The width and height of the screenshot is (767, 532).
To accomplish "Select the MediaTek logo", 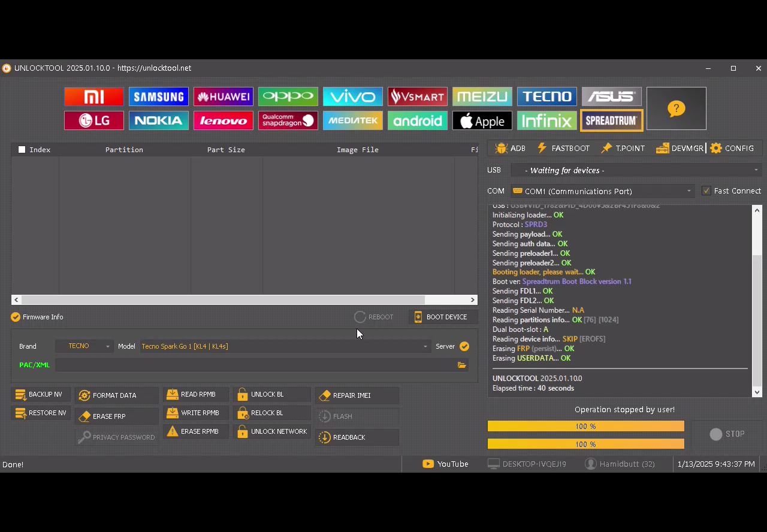I will click(x=353, y=120).
